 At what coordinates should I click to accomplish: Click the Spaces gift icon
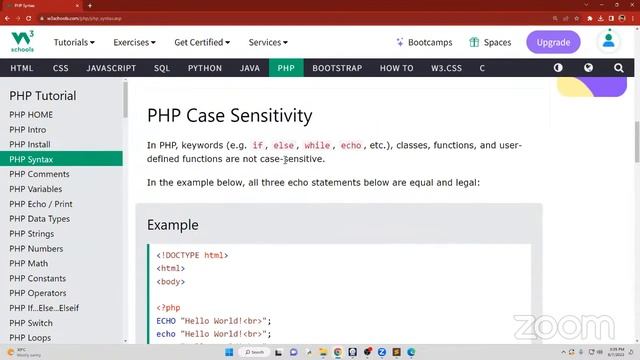(x=474, y=42)
